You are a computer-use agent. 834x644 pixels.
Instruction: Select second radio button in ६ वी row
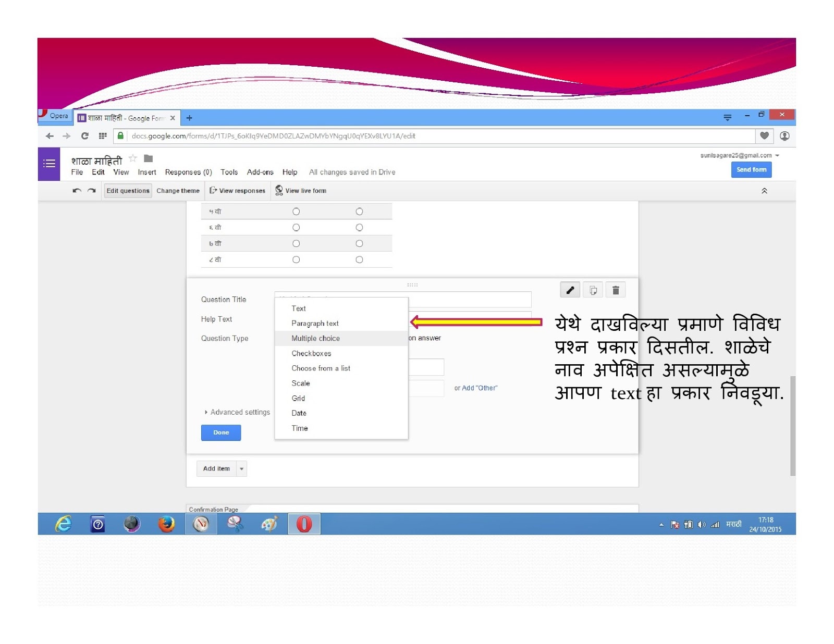pyautogui.click(x=359, y=228)
